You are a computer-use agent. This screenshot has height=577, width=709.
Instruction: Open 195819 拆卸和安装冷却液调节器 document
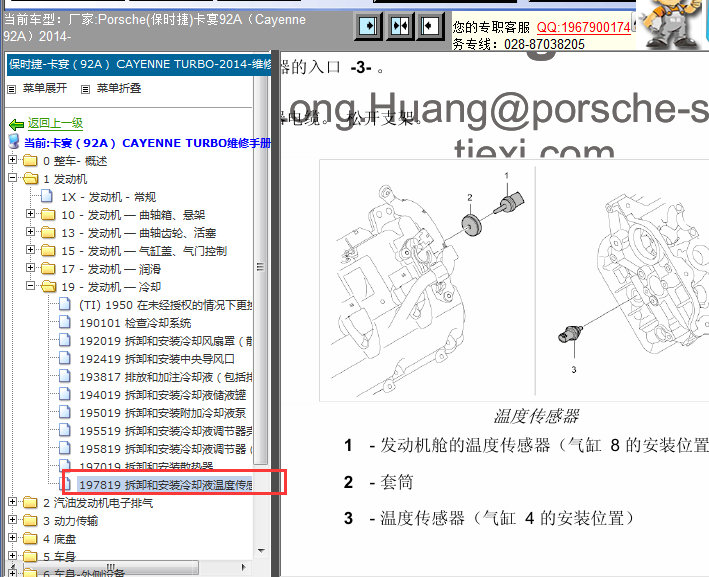165,449
